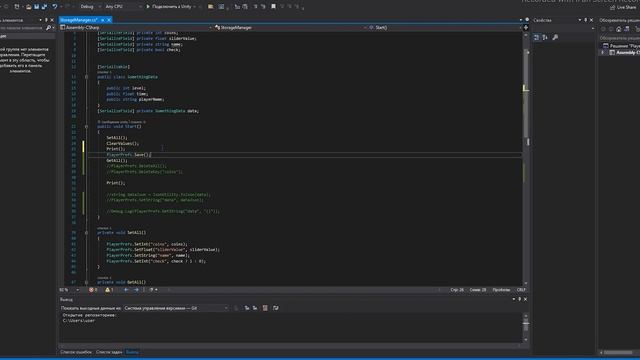Click the navigate forward arrow

(x=136, y=290)
